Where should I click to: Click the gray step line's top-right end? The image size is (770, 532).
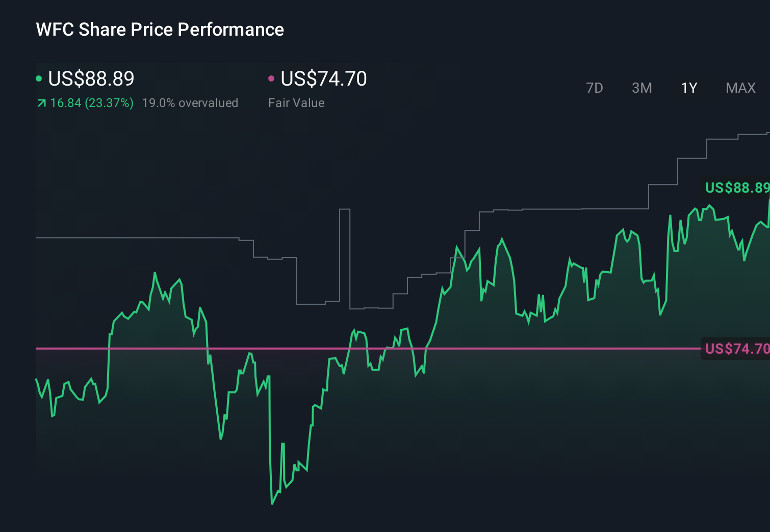[x=766, y=134]
